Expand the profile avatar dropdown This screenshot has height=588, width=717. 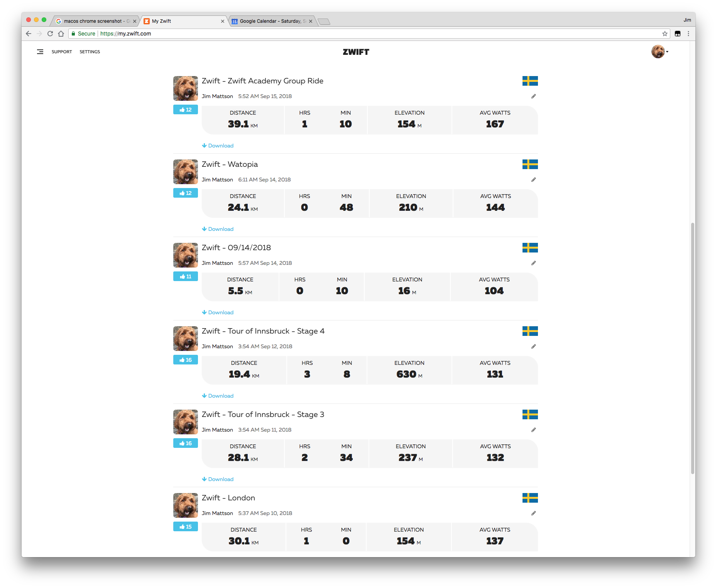[x=660, y=51]
